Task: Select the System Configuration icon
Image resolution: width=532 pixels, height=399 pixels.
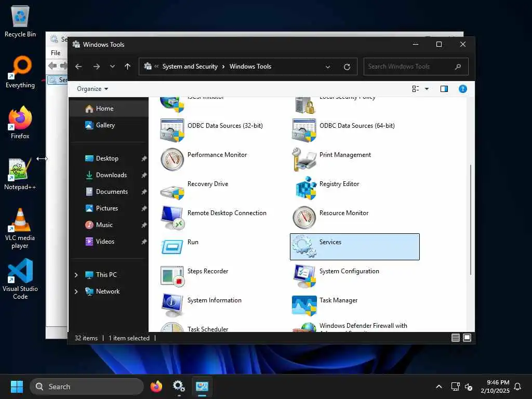Action: [304, 276]
